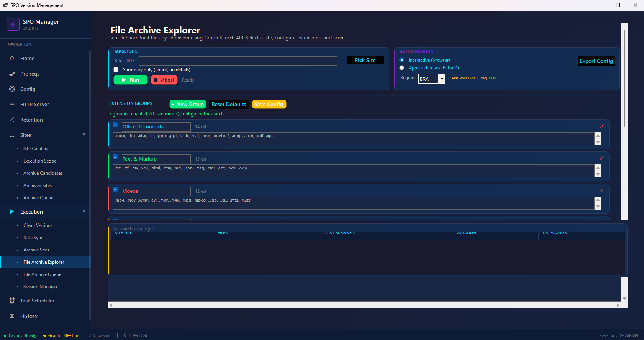Select File Archive Explorer nav item
This screenshot has width=644, height=340.
coord(45,262)
